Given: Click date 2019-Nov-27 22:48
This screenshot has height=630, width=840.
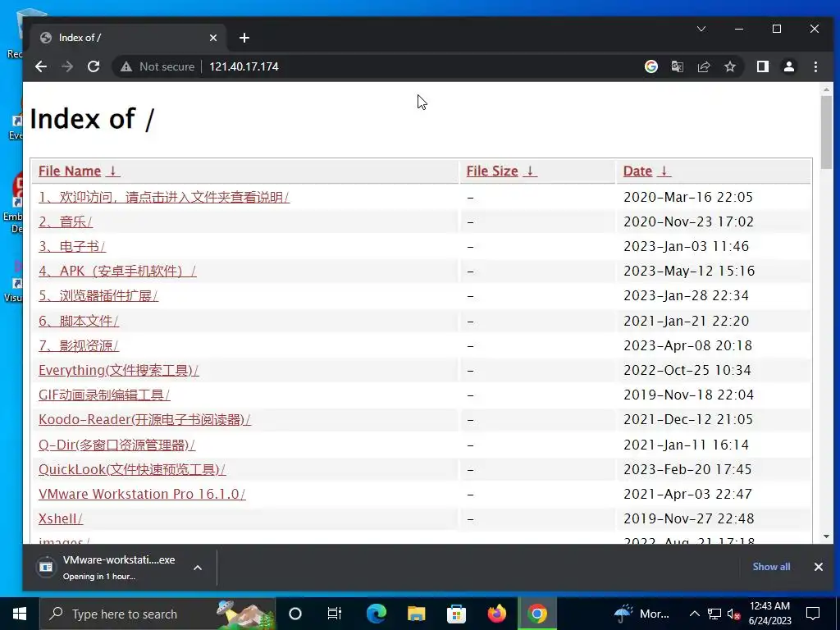Looking at the screenshot, I should [689, 518].
